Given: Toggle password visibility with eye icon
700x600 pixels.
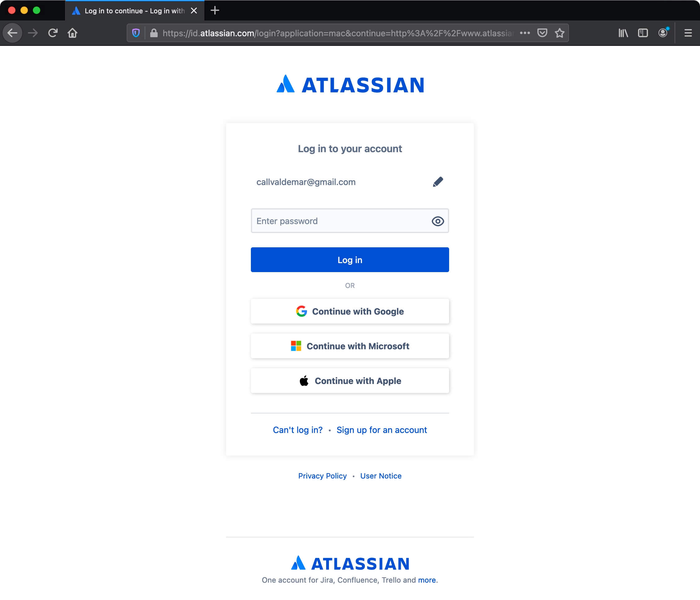Looking at the screenshot, I should pyautogui.click(x=437, y=221).
